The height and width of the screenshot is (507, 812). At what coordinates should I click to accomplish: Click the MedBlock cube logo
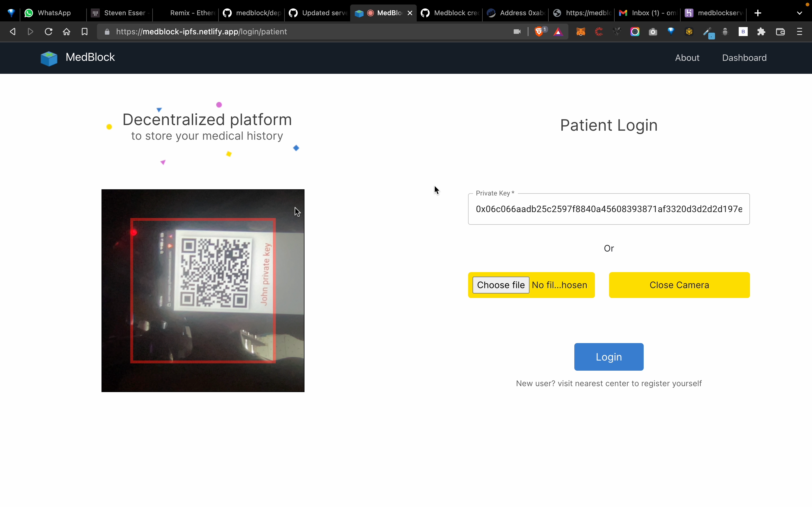click(49, 58)
